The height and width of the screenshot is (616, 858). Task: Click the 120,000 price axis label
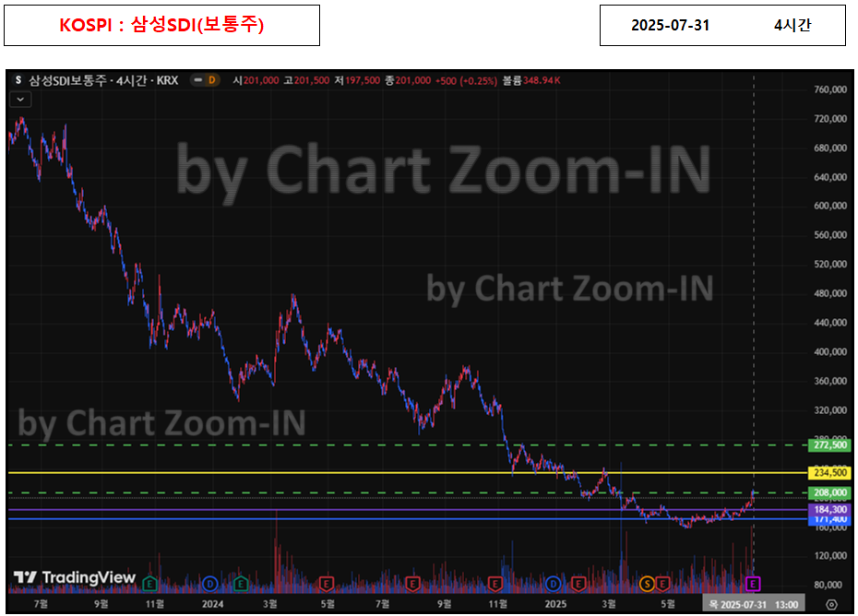(830, 555)
